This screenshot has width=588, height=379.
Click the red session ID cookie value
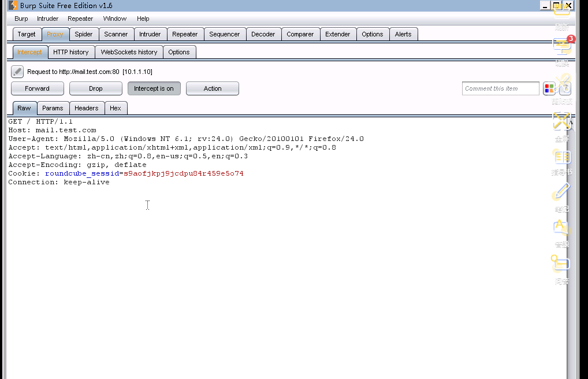[184, 173]
